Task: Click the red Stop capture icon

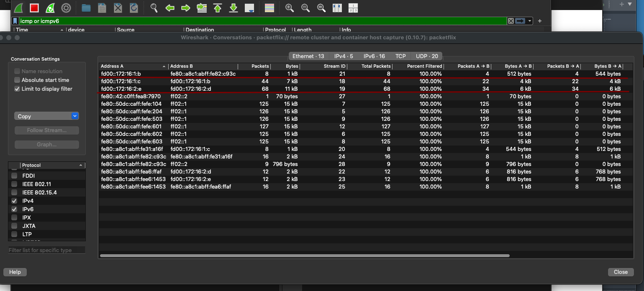Action: pyautogui.click(x=34, y=8)
